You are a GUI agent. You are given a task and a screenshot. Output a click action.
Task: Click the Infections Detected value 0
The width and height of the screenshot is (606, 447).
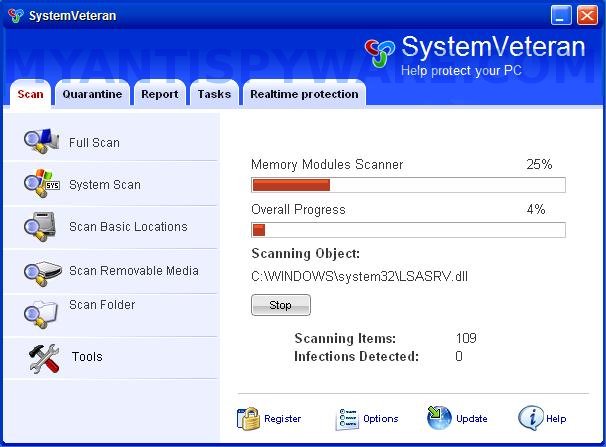(x=459, y=356)
